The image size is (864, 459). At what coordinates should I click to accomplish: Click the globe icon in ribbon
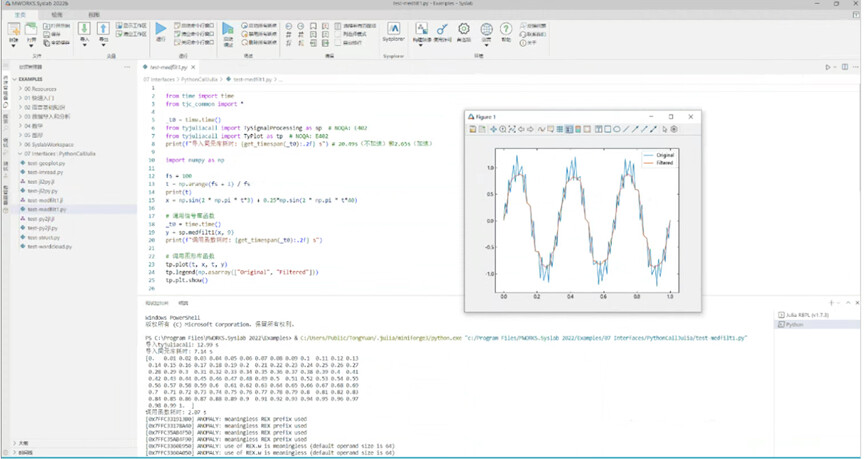pos(486,29)
